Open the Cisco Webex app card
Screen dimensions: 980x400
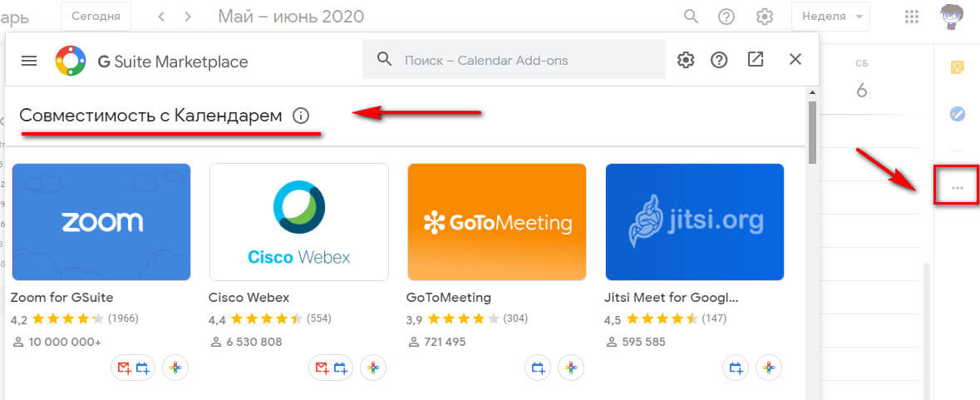pos(299,222)
